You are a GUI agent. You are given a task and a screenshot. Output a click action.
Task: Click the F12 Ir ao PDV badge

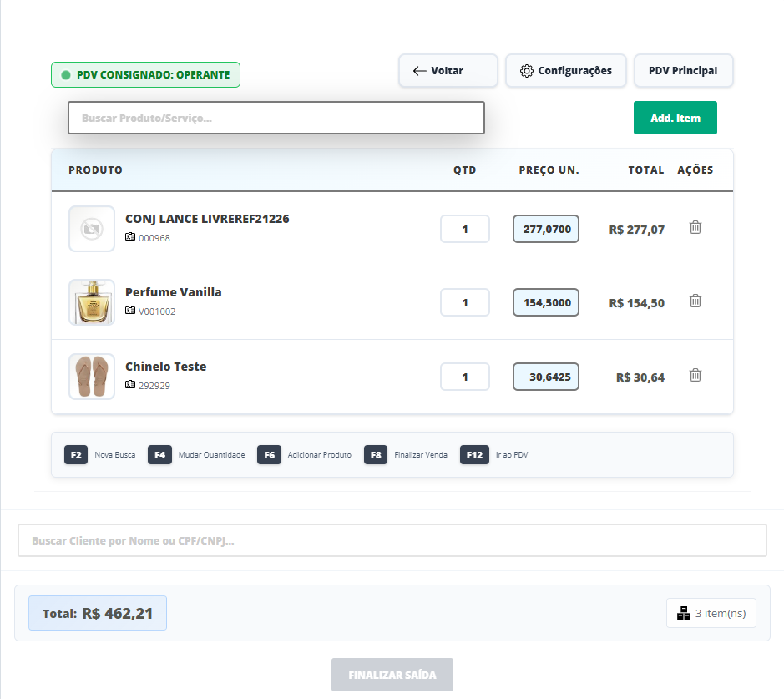pos(474,455)
